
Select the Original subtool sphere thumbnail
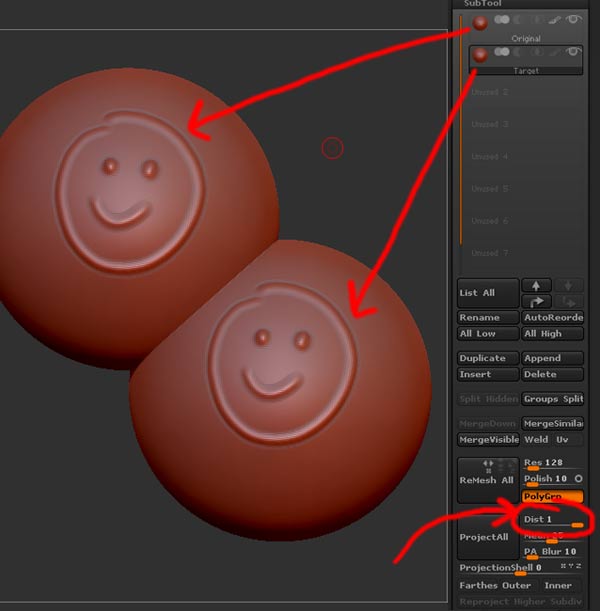point(480,23)
